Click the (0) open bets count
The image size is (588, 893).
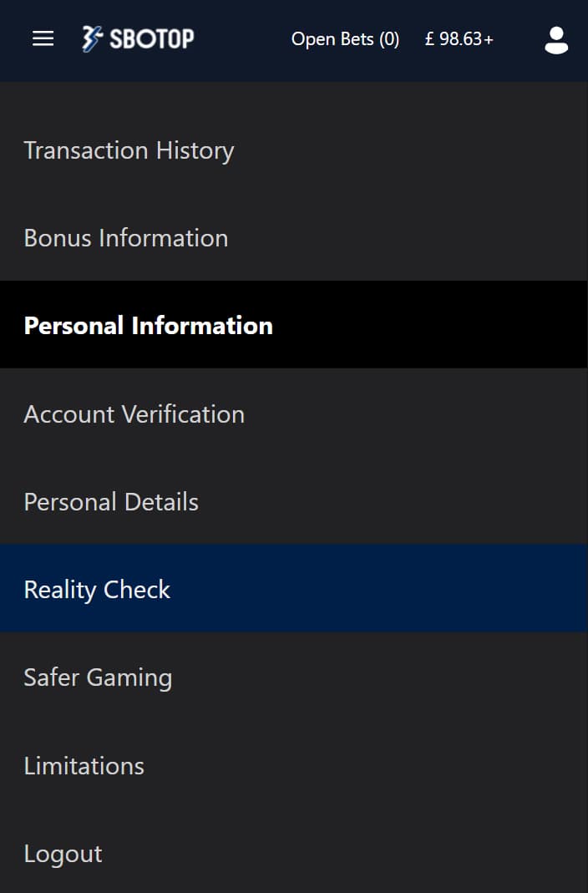click(x=389, y=38)
